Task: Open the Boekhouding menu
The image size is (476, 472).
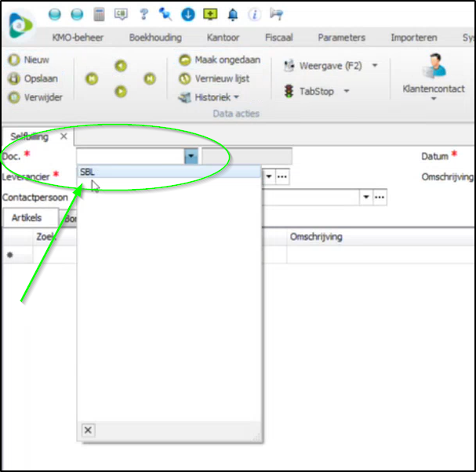Action: [154, 38]
